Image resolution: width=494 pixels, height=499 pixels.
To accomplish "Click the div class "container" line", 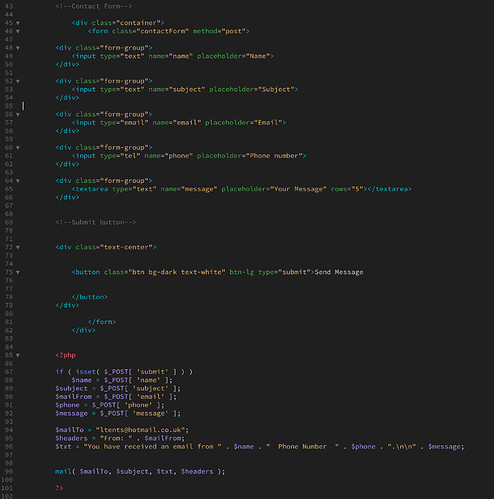I will pyautogui.click(x=118, y=23).
